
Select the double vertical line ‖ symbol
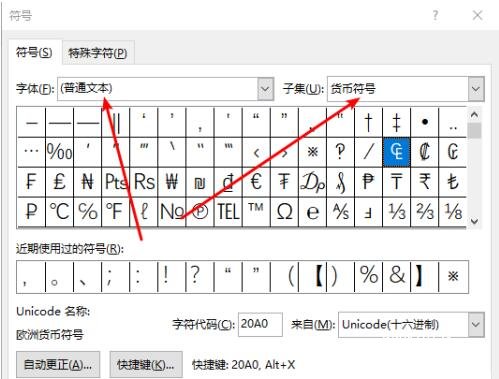116,122
